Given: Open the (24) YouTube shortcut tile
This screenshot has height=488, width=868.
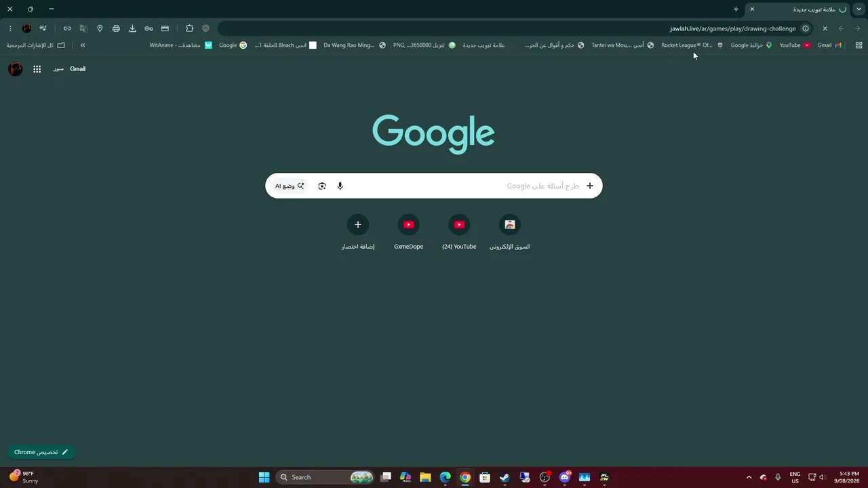Looking at the screenshot, I should click(x=459, y=232).
